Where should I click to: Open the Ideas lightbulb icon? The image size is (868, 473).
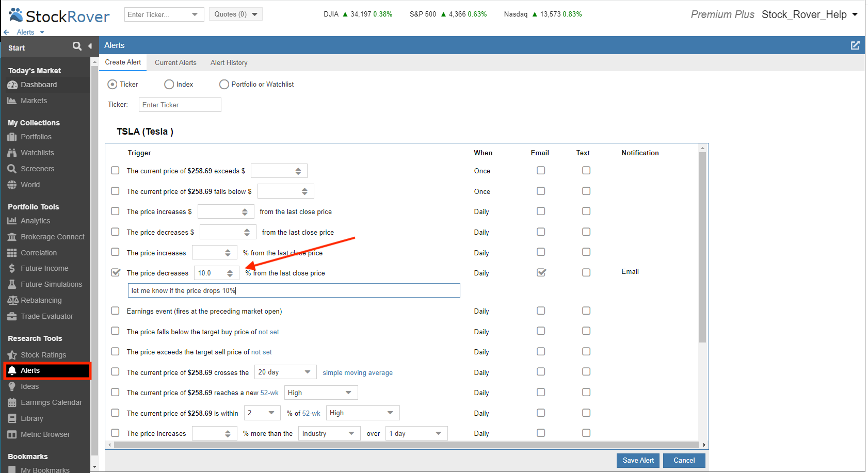tap(12, 386)
